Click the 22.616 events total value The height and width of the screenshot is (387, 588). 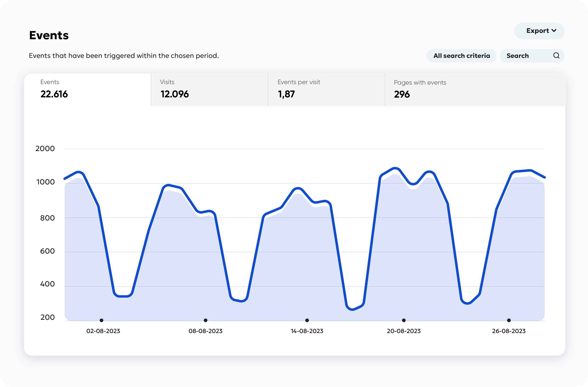pos(54,94)
